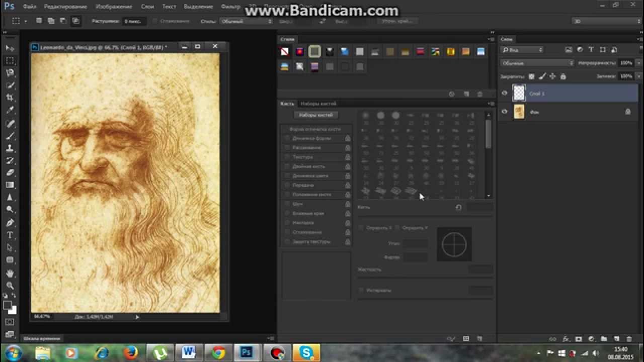The height and width of the screenshot is (362, 644).
Task: Click Lock image pixels brush icon
Action: click(x=542, y=76)
